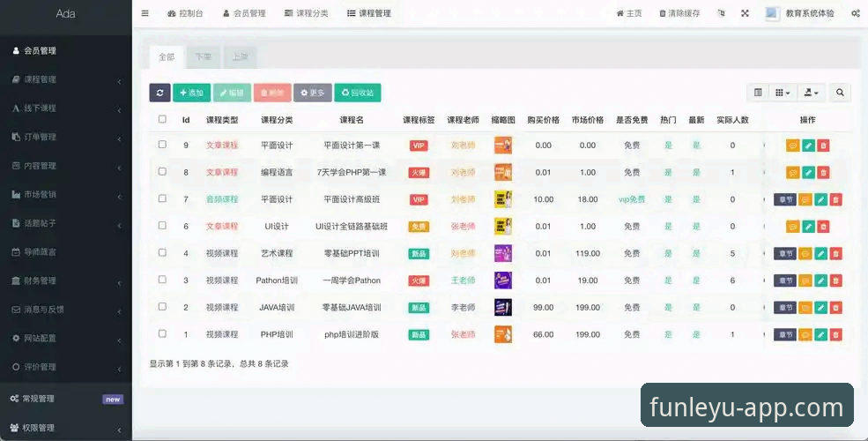
Task: Click edit pencil for 一周学会Pathon
Action: [820, 280]
